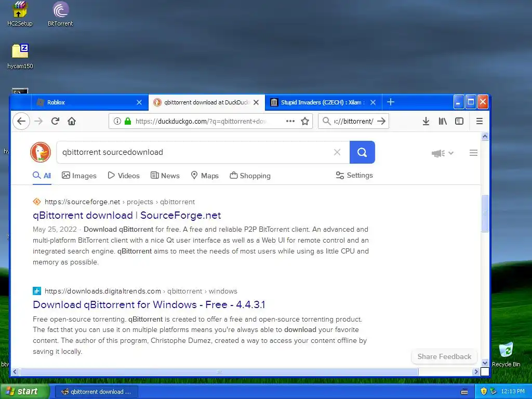
Task: Switch to Videos results
Action: coord(124,176)
